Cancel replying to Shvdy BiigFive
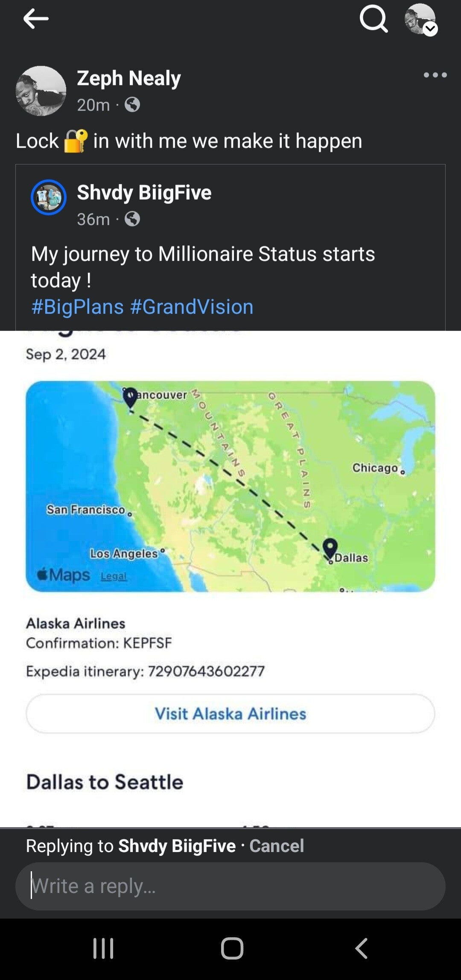 point(277,845)
